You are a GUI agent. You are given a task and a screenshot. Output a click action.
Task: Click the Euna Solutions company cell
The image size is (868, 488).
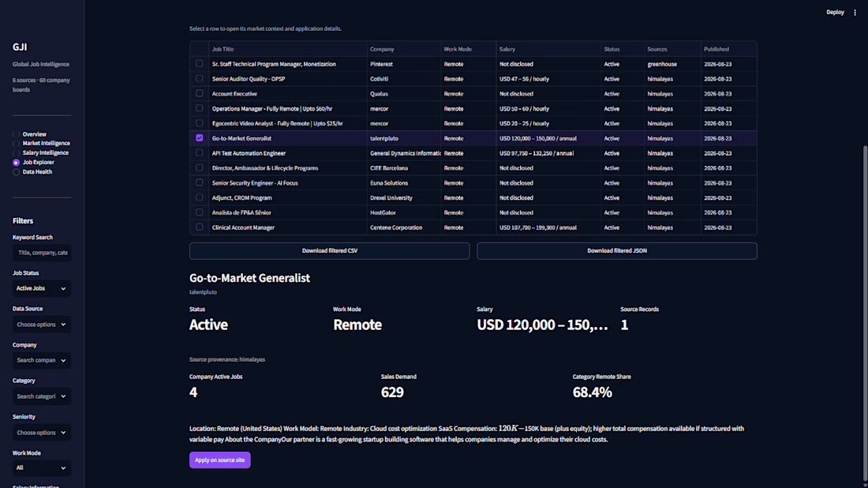click(403, 182)
